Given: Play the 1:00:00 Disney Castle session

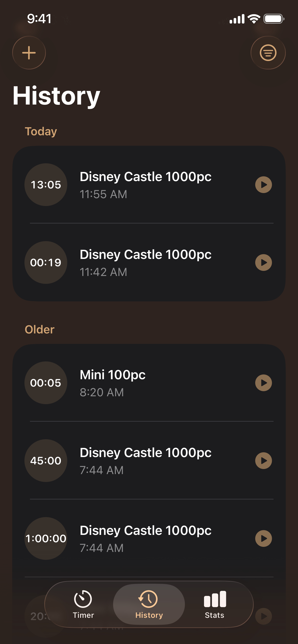Looking at the screenshot, I should coord(263,538).
